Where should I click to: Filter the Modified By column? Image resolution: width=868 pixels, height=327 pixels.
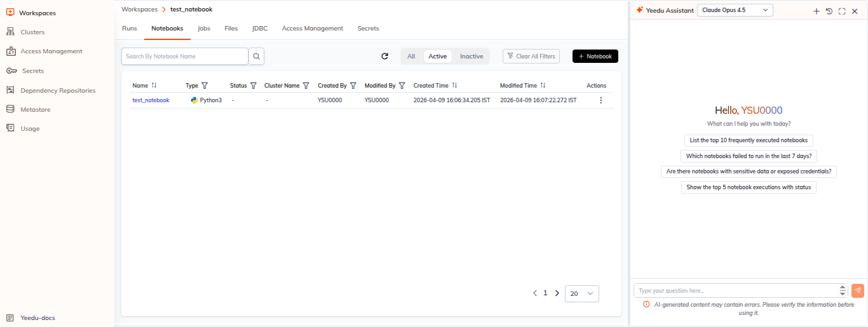pyautogui.click(x=402, y=85)
